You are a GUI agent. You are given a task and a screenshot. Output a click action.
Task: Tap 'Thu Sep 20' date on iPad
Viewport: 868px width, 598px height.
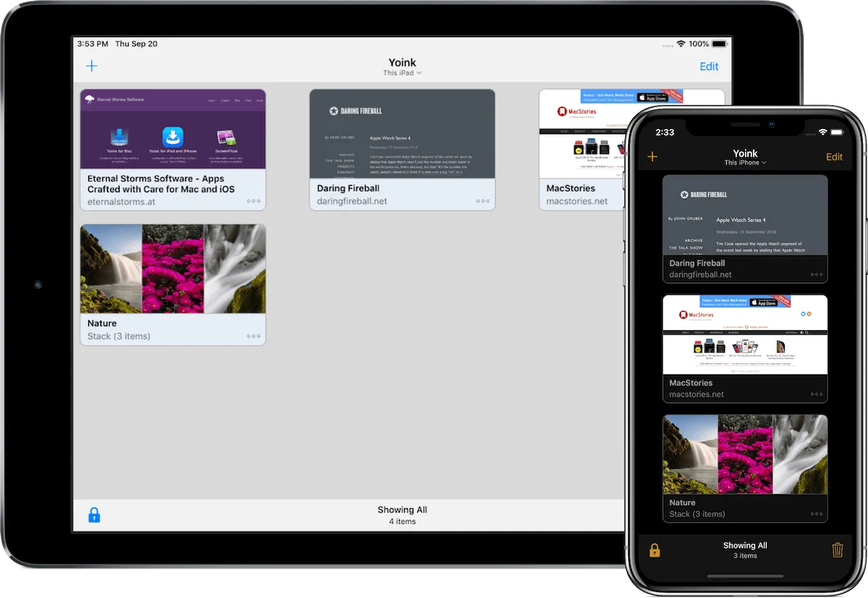[x=136, y=43]
